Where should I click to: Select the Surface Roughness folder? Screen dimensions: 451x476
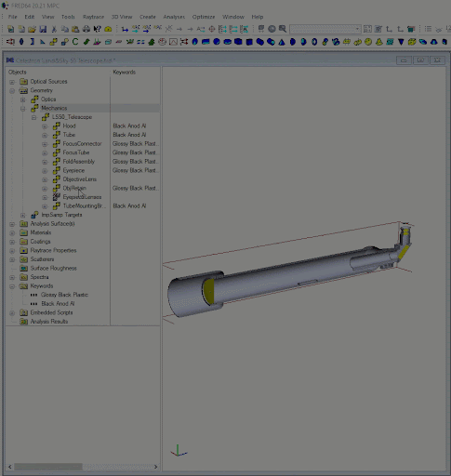[x=53, y=268]
